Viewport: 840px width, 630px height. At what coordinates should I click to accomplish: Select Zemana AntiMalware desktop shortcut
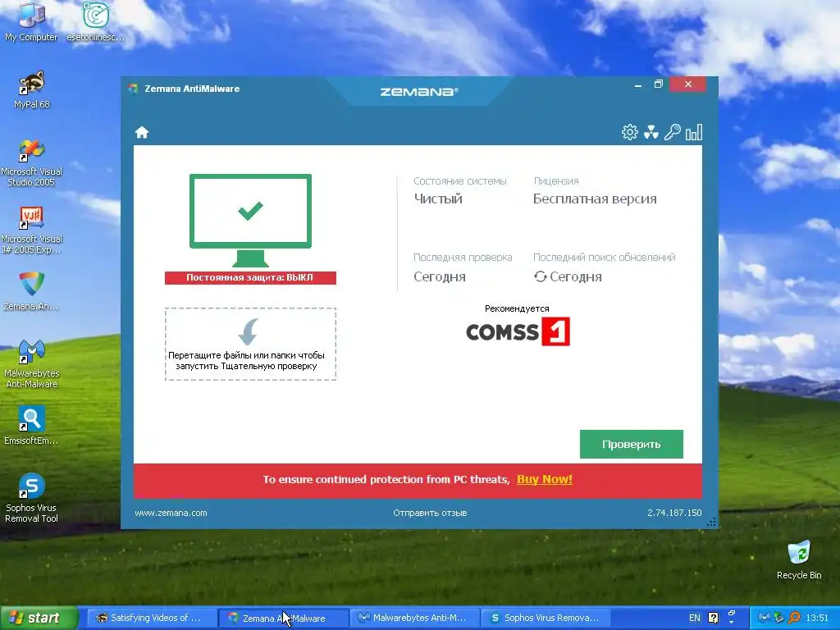coord(31,291)
